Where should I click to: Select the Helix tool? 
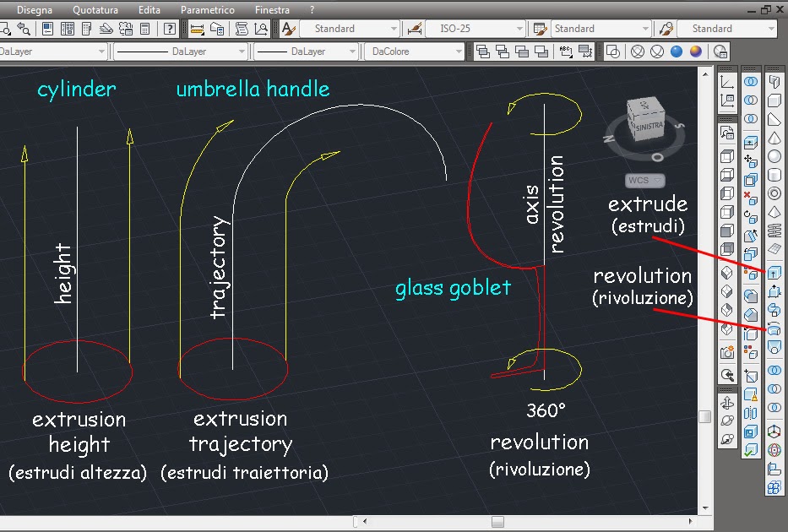[x=774, y=231]
